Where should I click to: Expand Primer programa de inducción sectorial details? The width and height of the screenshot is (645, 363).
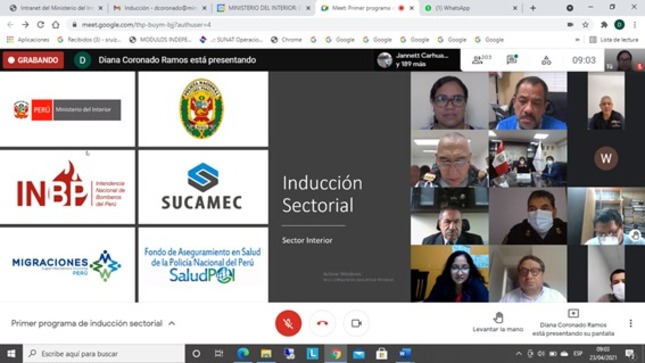[x=172, y=323]
